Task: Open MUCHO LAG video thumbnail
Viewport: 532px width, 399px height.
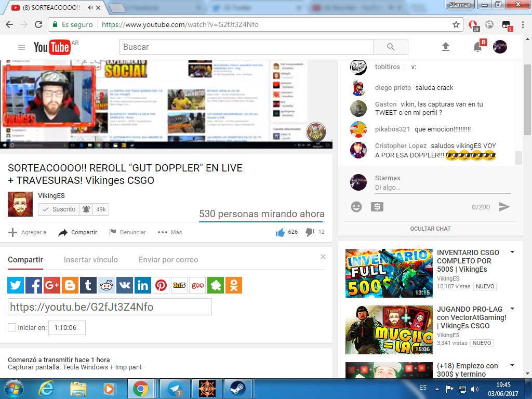Action: click(389, 330)
